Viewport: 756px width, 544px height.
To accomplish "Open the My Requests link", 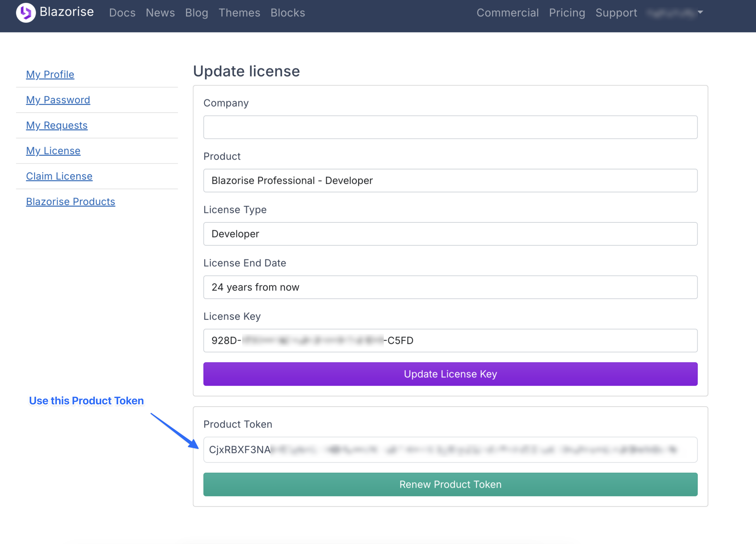I will (x=57, y=125).
